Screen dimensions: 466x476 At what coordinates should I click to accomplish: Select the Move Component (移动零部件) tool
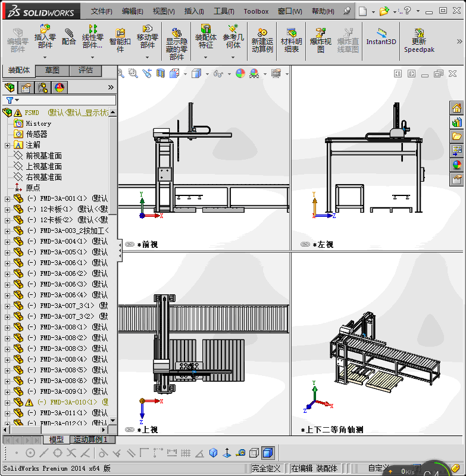tap(148, 37)
